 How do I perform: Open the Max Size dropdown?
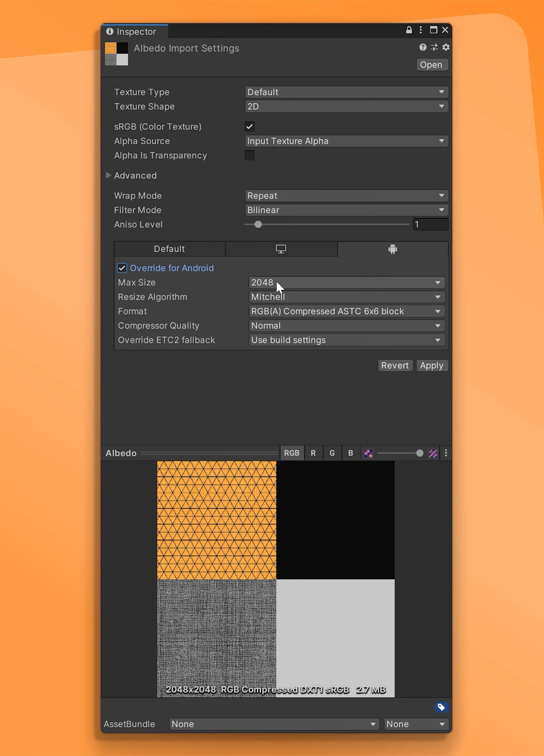[x=347, y=282]
